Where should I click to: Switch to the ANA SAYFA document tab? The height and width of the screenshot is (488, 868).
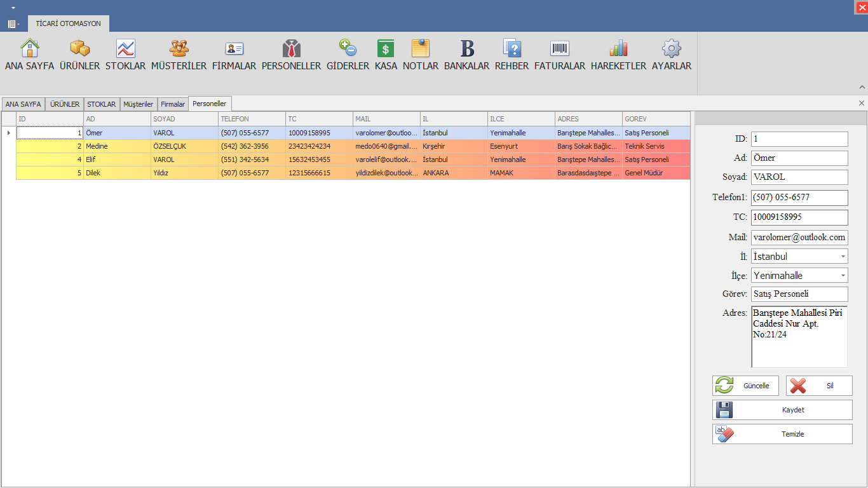coord(24,104)
